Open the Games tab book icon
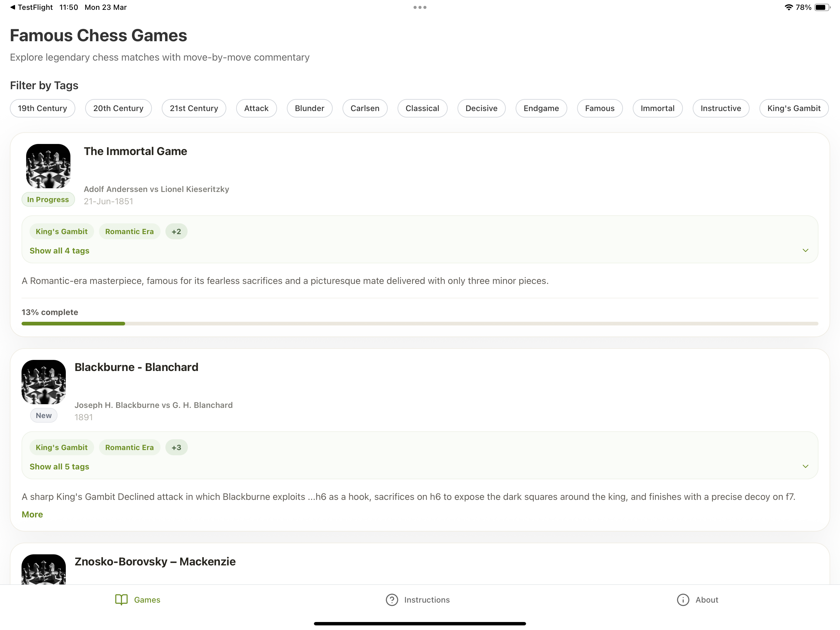 coord(121,600)
